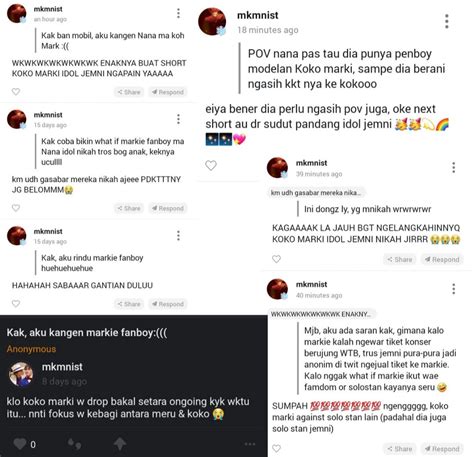Click the retweet-style icon on dark answer
The height and width of the screenshot is (457, 474).
[74, 444]
